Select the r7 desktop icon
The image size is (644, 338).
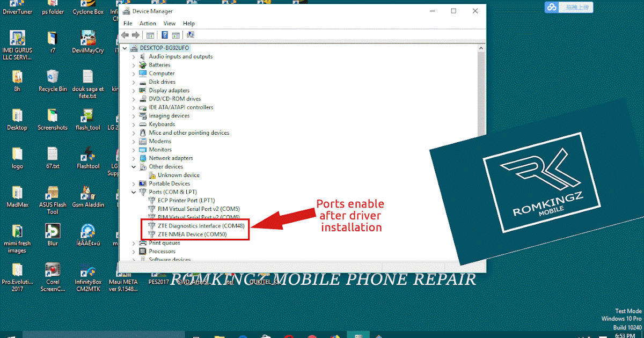pyautogui.click(x=53, y=42)
